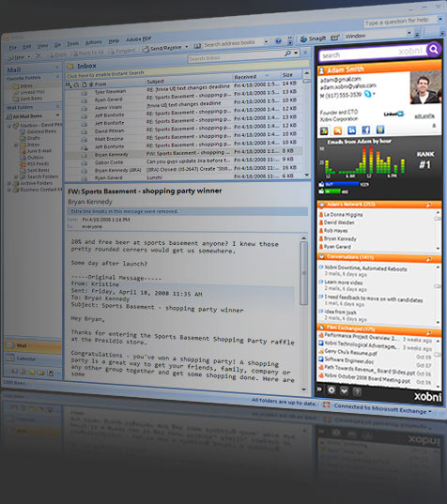Select email from Gabor Cselle in message list
Viewport: 447px width, 504px height.
183,161
